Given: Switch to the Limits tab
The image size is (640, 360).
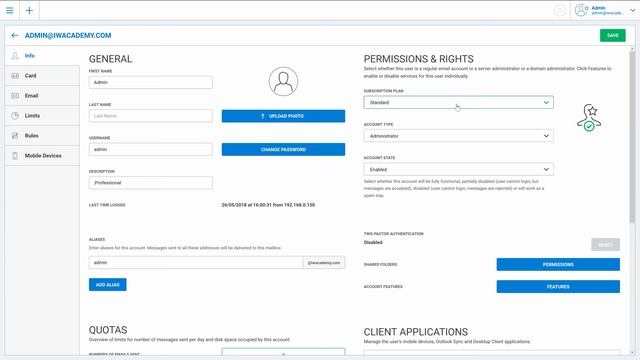Looking at the screenshot, I should tap(42, 116).
